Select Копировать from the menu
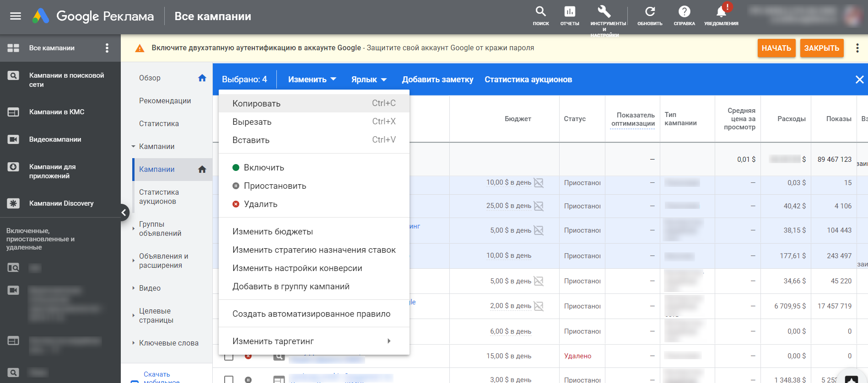 click(x=256, y=104)
